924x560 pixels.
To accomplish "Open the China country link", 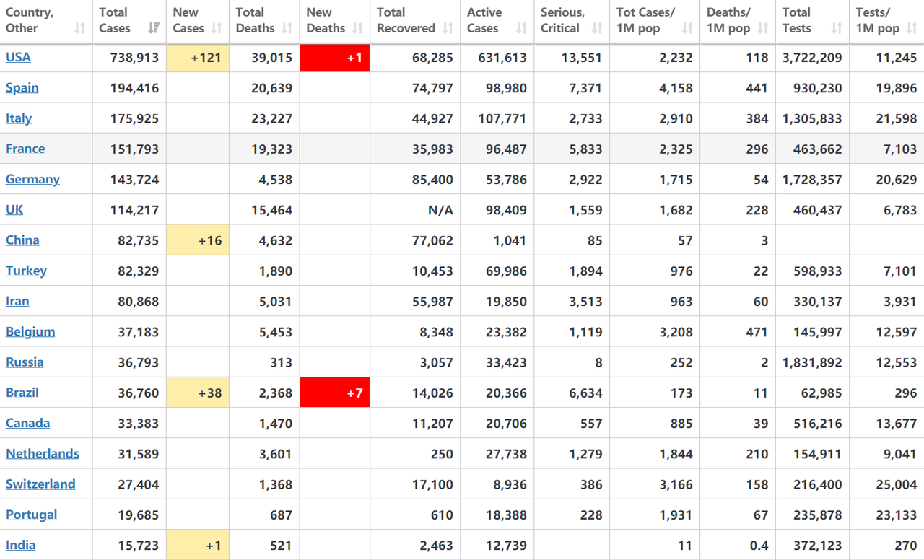I will click(22, 240).
